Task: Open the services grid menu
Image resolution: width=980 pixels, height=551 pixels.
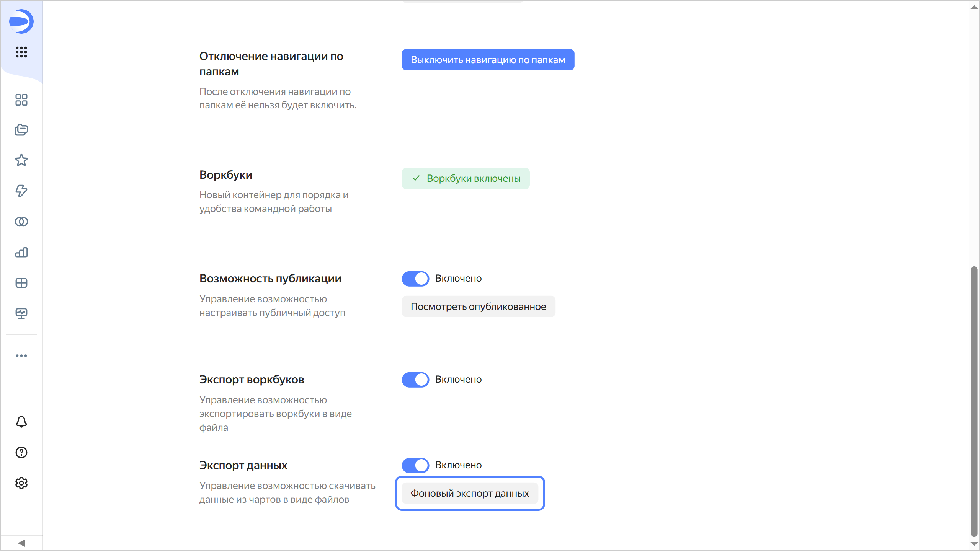Action: [x=21, y=52]
